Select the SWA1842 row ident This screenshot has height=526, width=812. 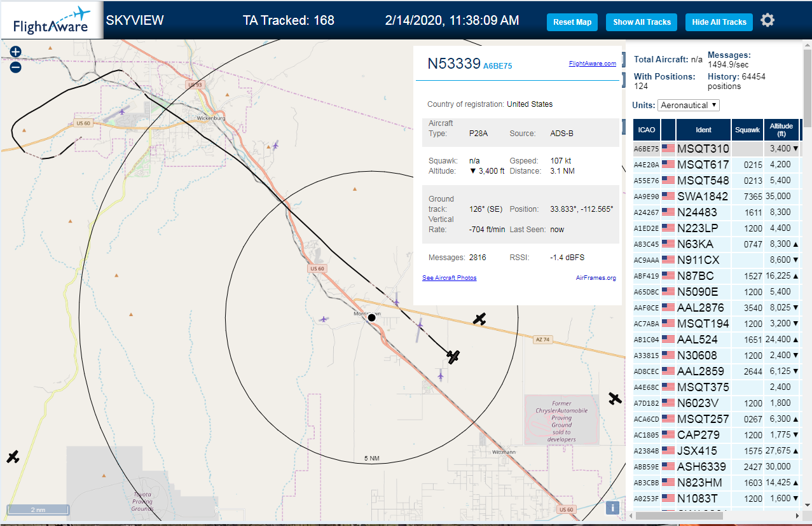[x=703, y=197]
